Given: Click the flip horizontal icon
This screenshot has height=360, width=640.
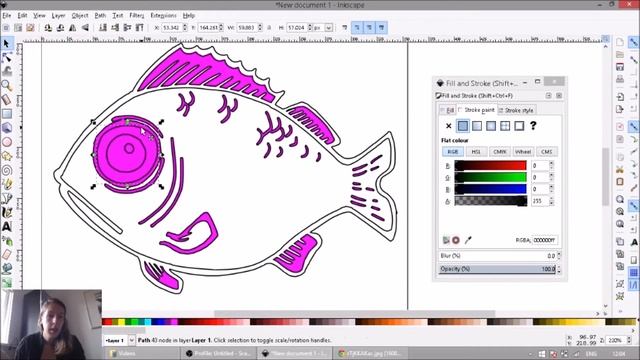Looking at the screenshot, I should tap(73, 28).
